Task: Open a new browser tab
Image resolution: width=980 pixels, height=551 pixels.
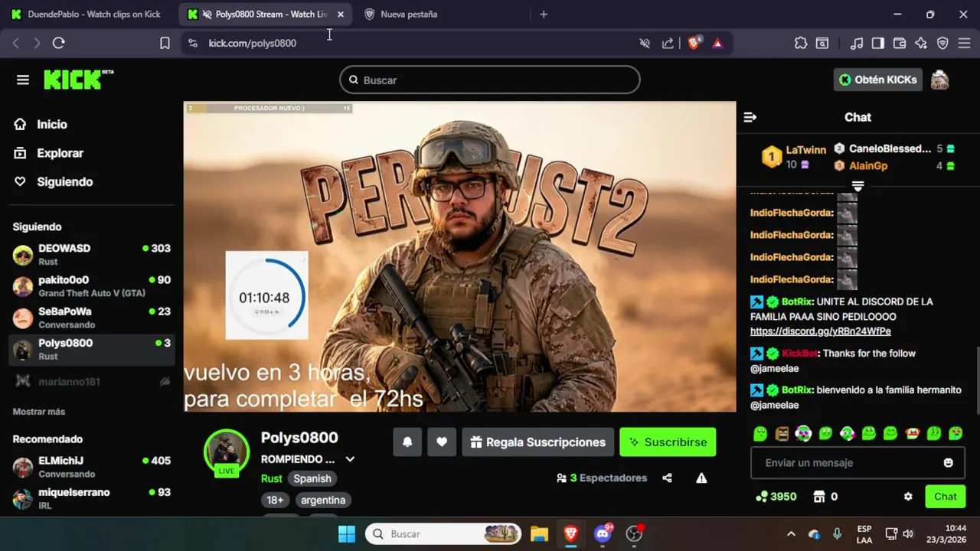Action: [x=544, y=14]
